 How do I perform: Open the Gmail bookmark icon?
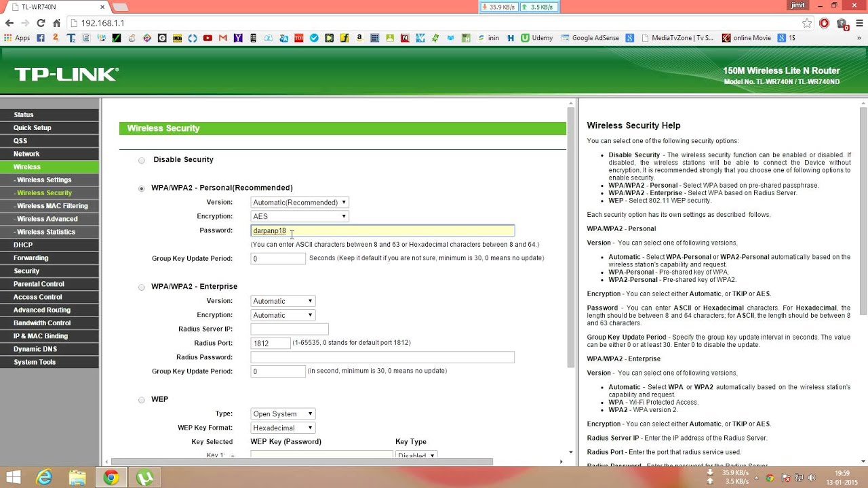click(222, 38)
